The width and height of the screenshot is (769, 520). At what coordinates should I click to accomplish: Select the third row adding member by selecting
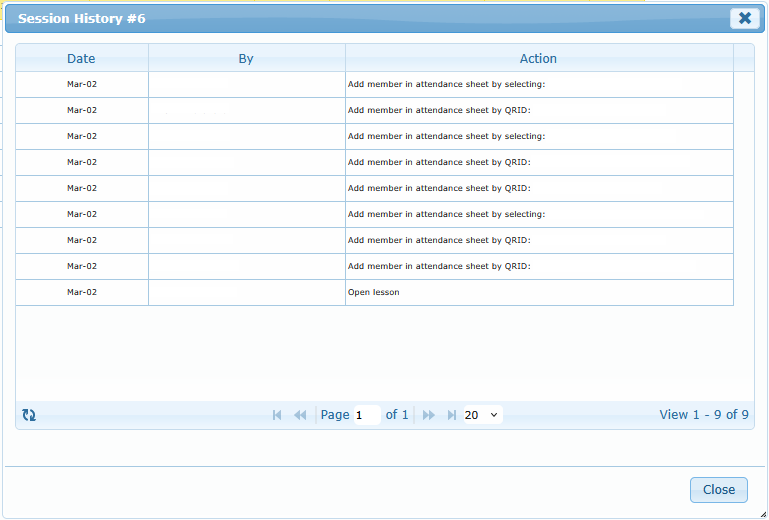point(446,136)
